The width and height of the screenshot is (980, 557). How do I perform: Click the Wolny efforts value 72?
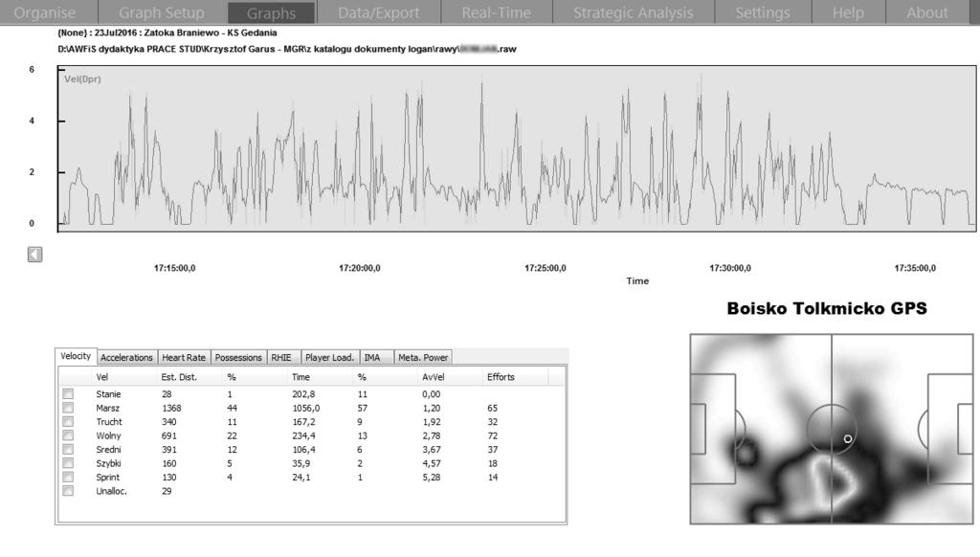[493, 435]
